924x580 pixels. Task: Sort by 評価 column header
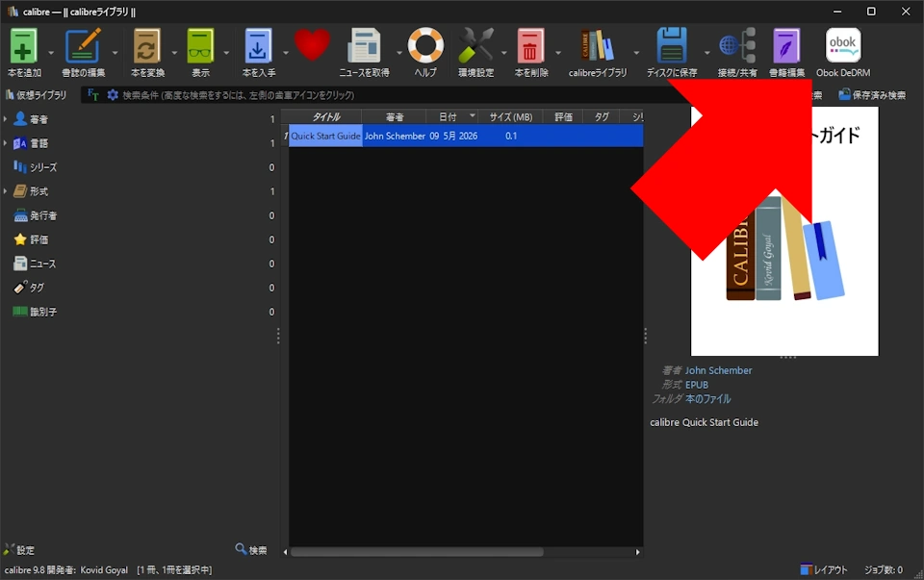point(563,116)
